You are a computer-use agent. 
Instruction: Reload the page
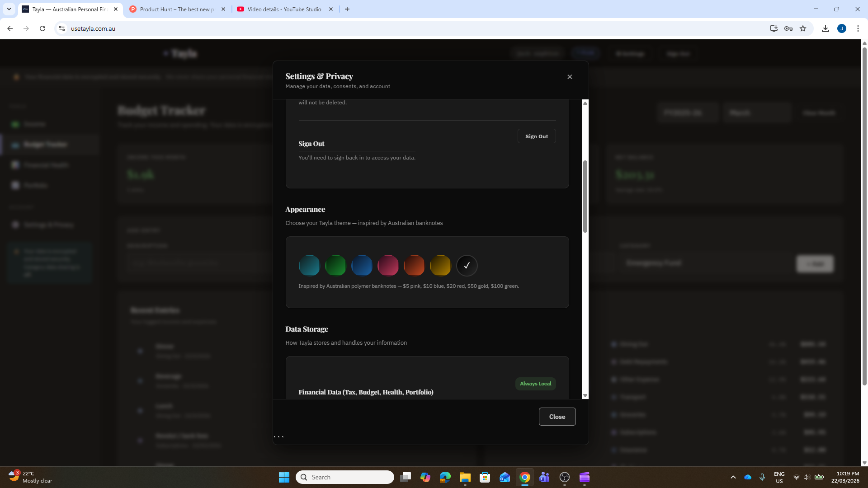42,28
